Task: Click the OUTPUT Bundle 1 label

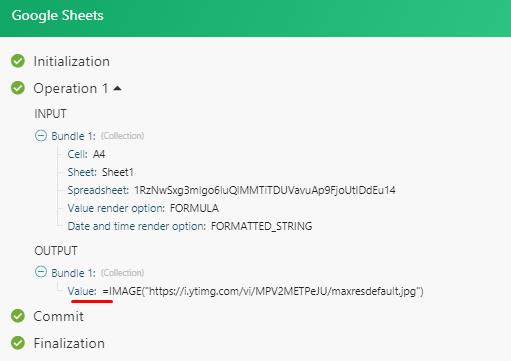Action: [73, 273]
